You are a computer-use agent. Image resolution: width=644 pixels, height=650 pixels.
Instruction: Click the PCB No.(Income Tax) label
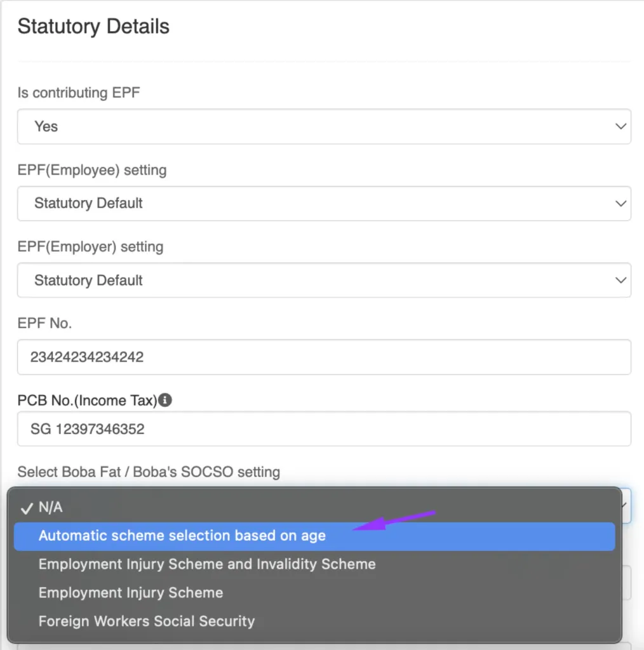87,401
